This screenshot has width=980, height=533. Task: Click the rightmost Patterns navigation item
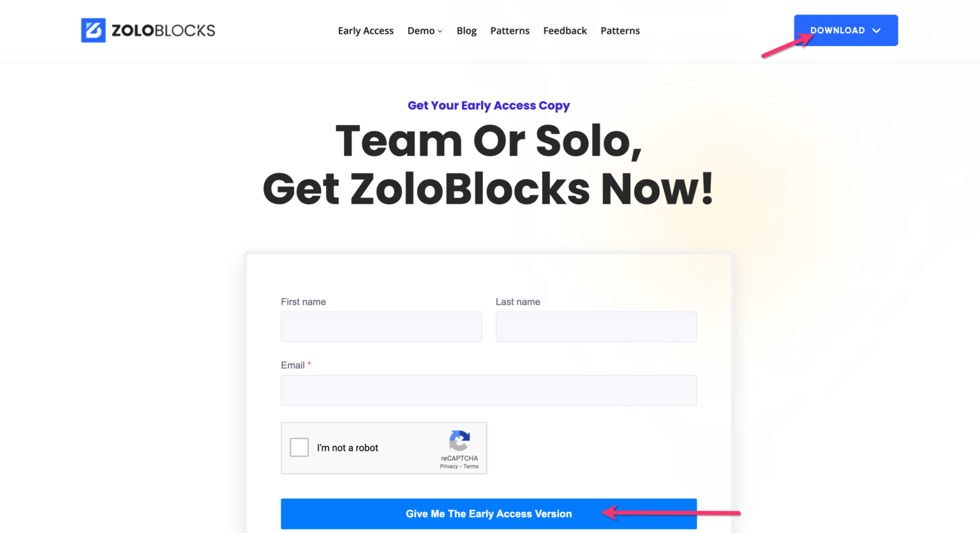(620, 30)
